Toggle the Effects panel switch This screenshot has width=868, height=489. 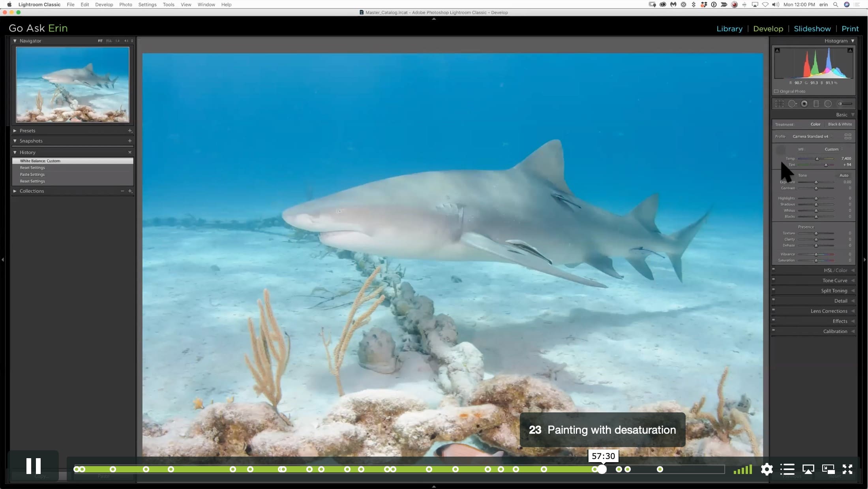coord(774,320)
